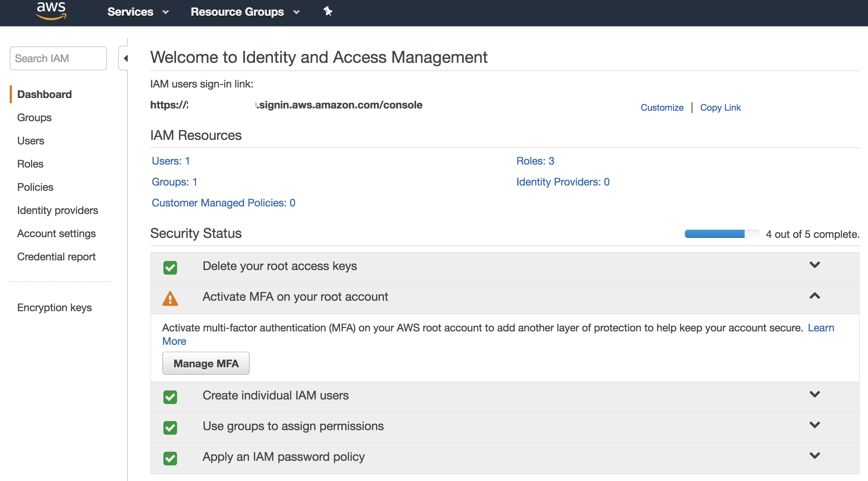The image size is (868, 481).
Task: Click the pushpin shortcut icon
Action: point(328,12)
